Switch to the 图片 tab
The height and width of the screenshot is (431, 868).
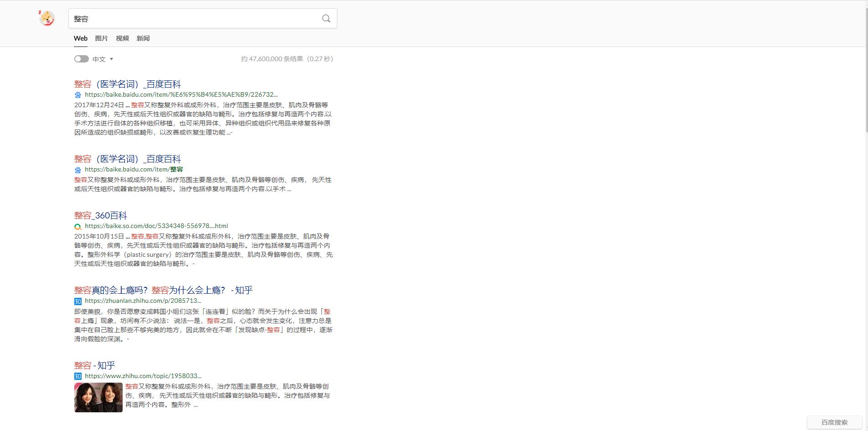[101, 38]
